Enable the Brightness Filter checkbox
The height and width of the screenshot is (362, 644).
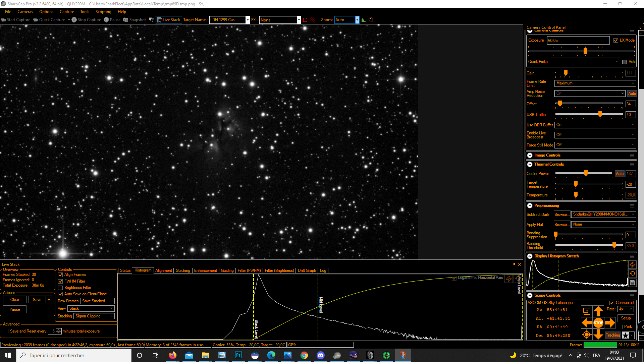point(60,288)
